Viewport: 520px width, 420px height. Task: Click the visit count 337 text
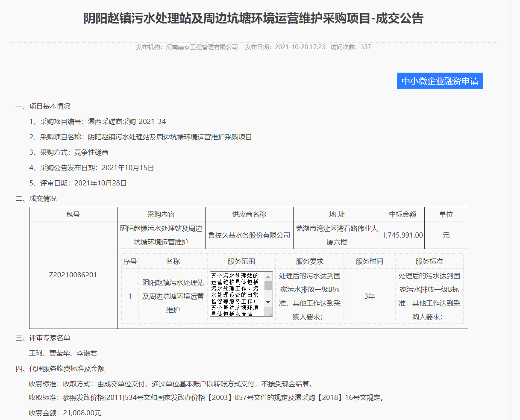click(365, 47)
